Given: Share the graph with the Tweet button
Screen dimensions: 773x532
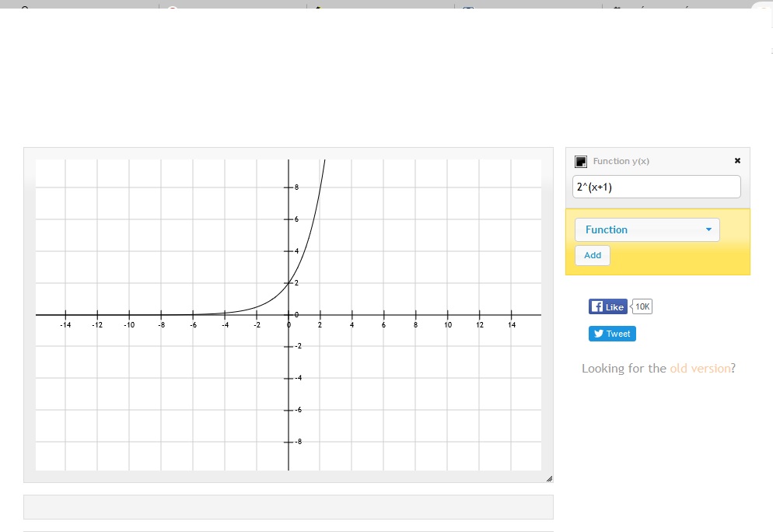Looking at the screenshot, I should coord(612,334).
